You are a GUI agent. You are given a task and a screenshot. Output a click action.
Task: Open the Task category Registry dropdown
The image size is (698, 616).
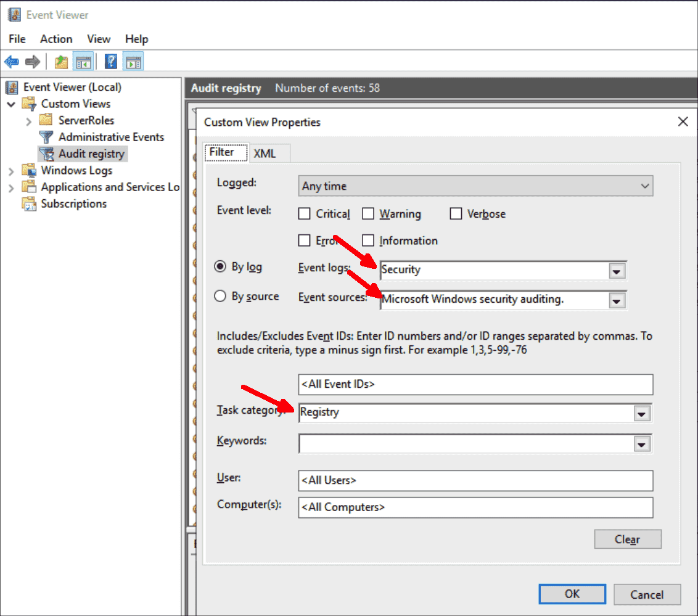[x=642, y=413]
